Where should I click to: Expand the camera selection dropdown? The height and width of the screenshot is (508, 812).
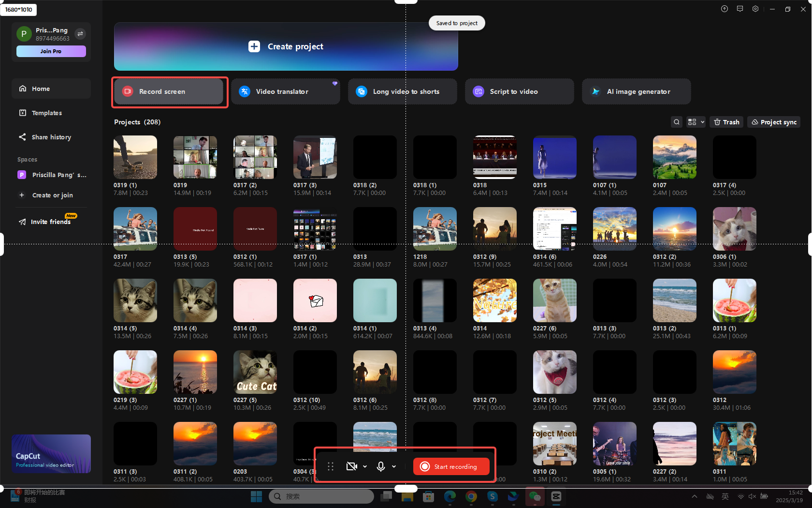pos(365,466)
